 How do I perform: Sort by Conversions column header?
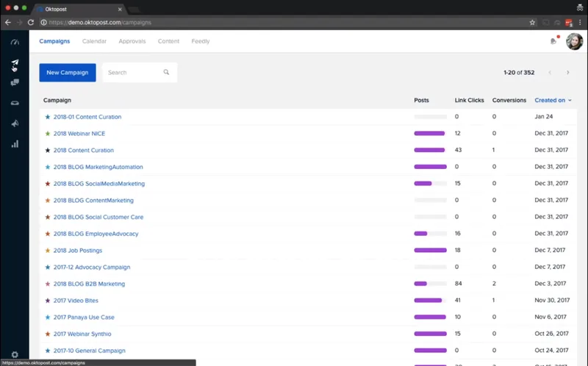(509, 100)
